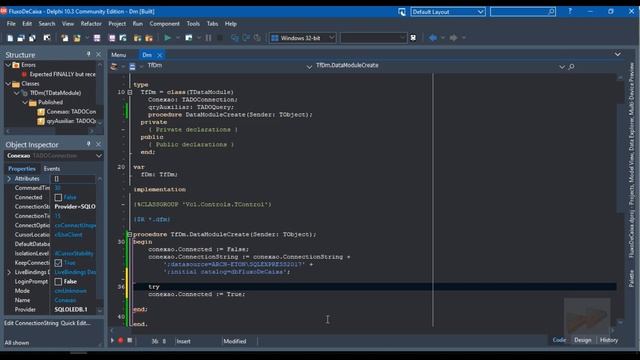
Task: Open the Windows 32-bit platform dropdown
Action: pos(331,38)
